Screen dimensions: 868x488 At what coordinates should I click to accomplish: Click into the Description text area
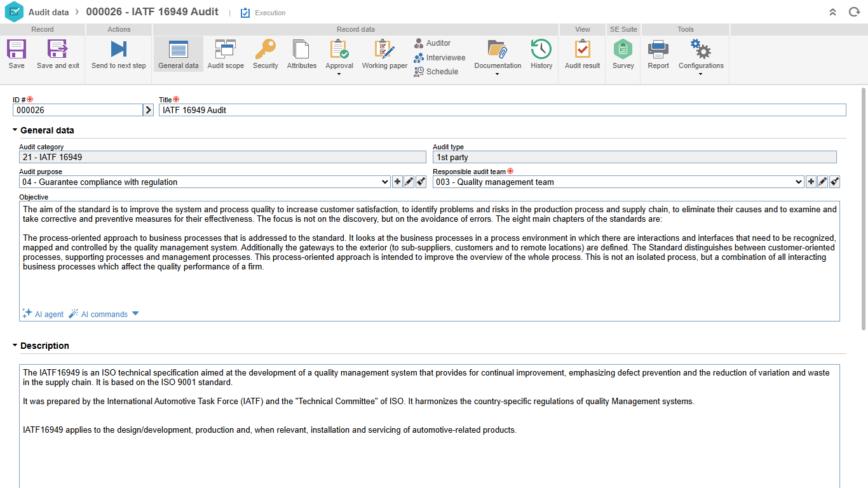point(430,426)
